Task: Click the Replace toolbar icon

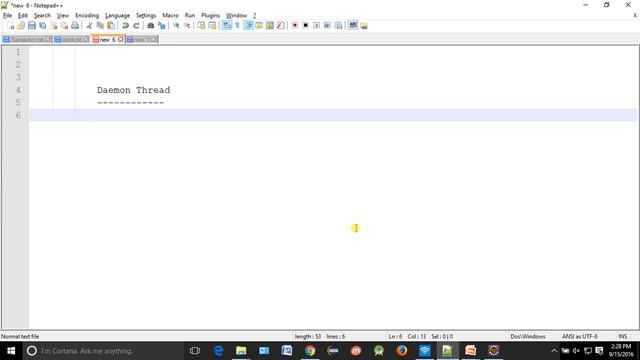Action: (x=162, y=26)
